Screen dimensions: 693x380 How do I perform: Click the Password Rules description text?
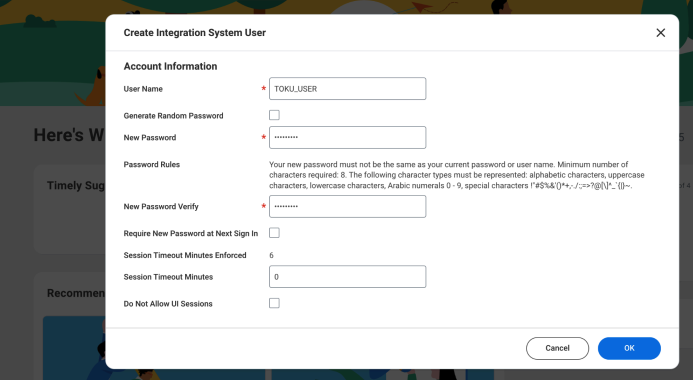[457, 175]
